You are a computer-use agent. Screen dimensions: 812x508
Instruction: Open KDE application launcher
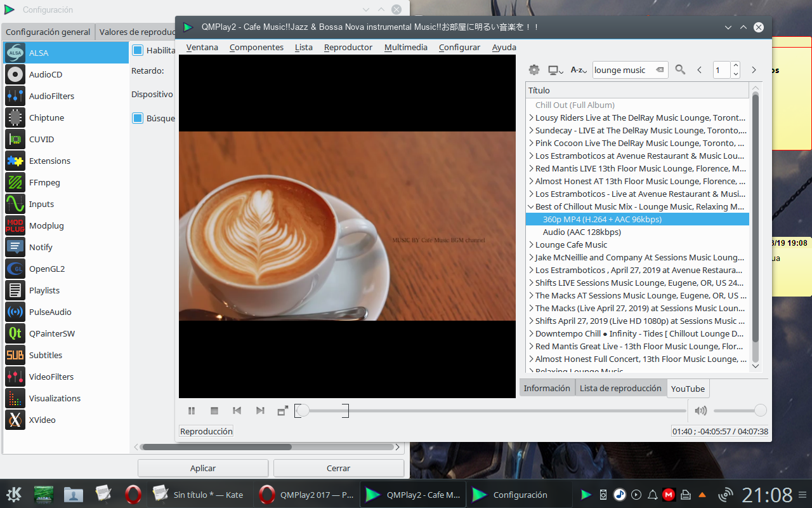14,495
